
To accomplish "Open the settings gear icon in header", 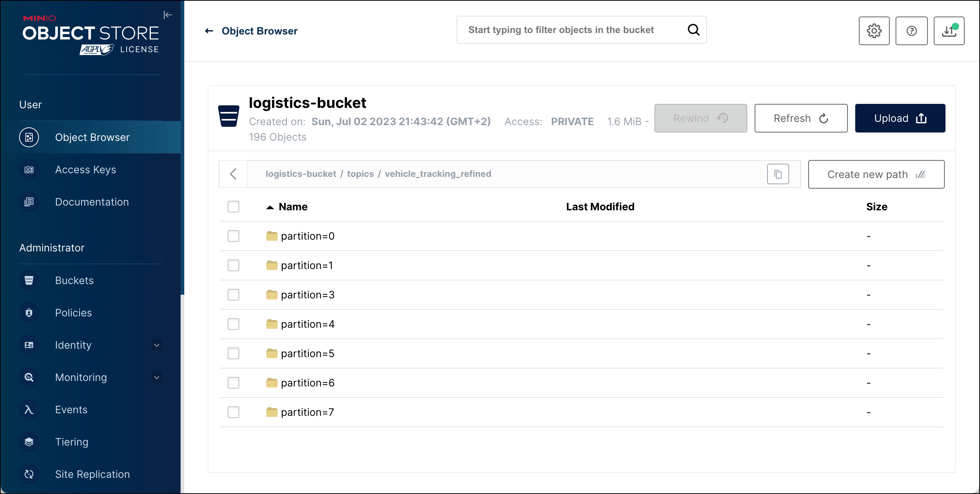I will 874,31.
